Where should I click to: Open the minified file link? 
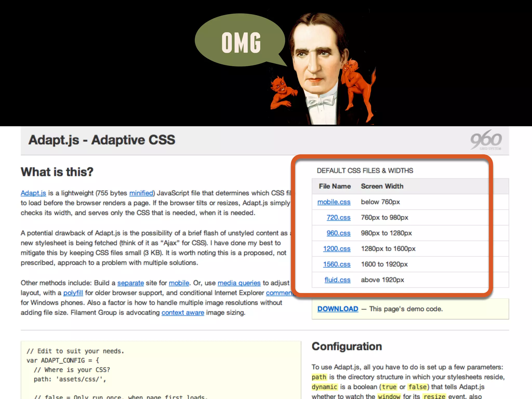click(141, 193)
